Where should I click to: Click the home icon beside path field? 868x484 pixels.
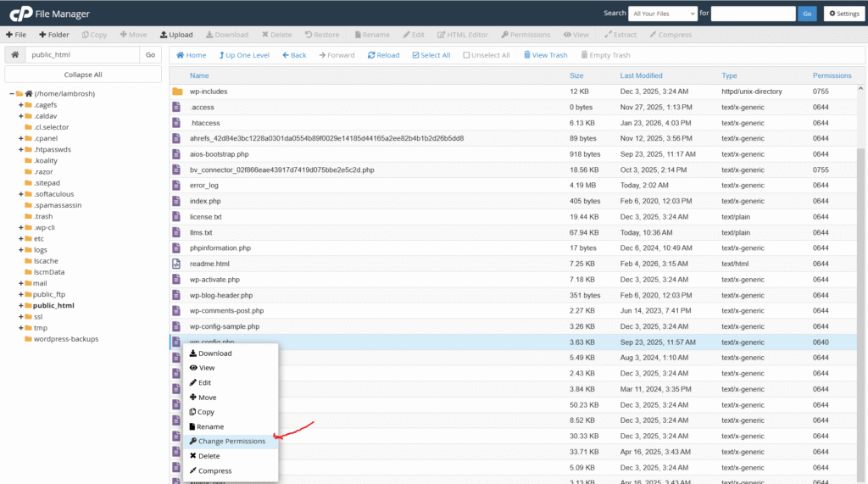14,55
